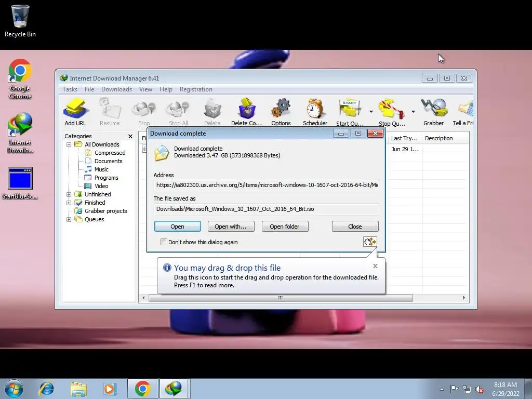
Task: Enable "Don't show this dialog again" checkbox
Action: coord(164,242)
